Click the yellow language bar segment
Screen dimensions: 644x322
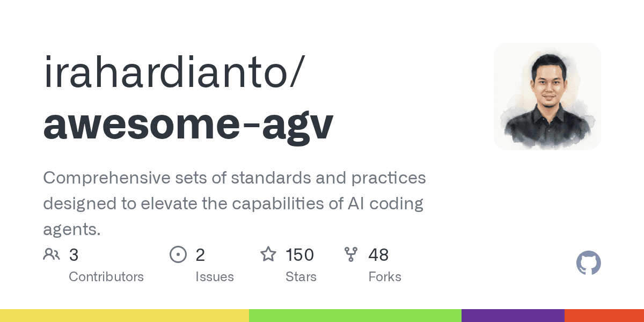pyautogui.click(x=125, y=316)
